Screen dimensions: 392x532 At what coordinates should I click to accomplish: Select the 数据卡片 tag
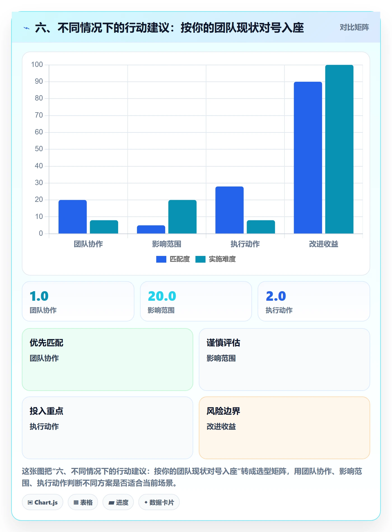(x=159, y=502)
